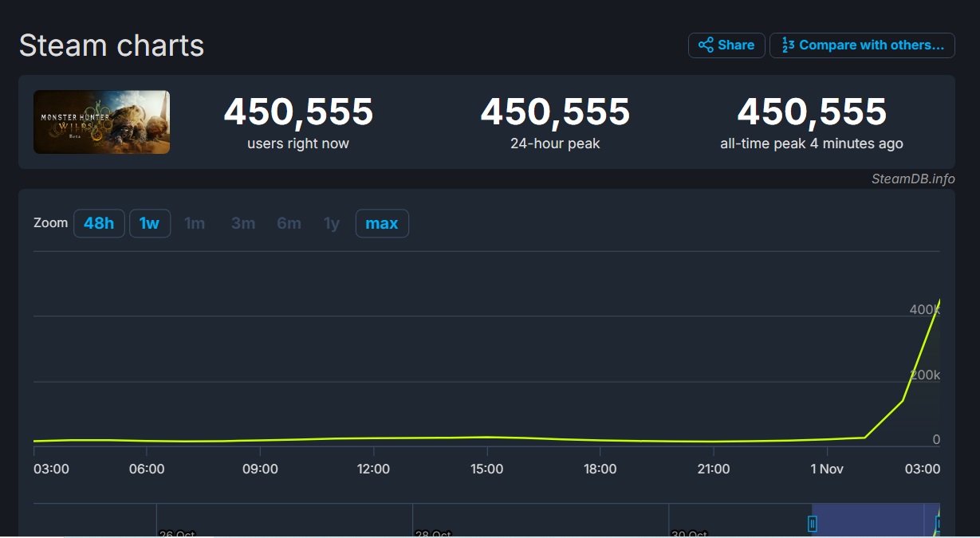Select the disabled 1m zoom option
Image resolution: width=980 pixels, height=538 pixels.
[195, 223]
